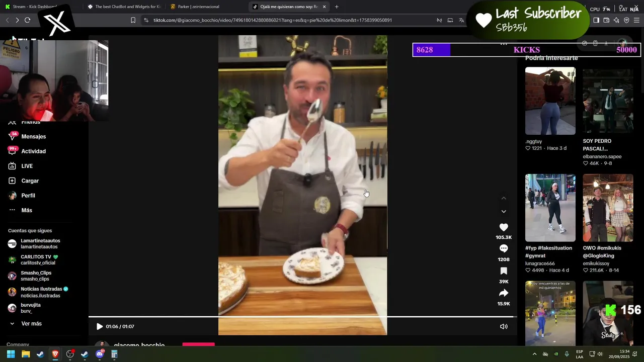Open Discord from the taskbar
Viewport: 644px width, 362px height.
pyautogui.click(x=100, y=354)
